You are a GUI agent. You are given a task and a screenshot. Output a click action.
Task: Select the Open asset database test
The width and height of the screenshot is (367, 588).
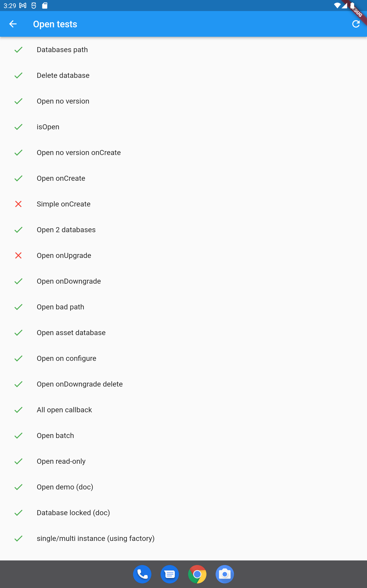click(71, 332)
